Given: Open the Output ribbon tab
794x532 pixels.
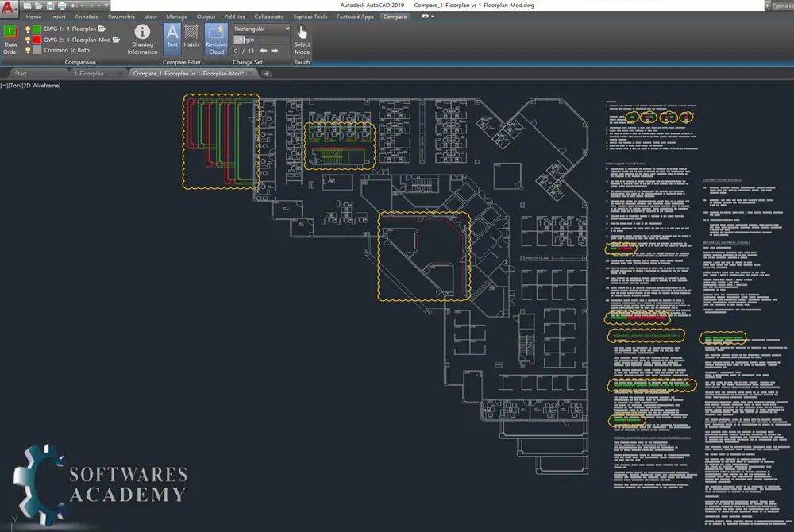Looking at the screenshot, I should click(x=206, y=17).
